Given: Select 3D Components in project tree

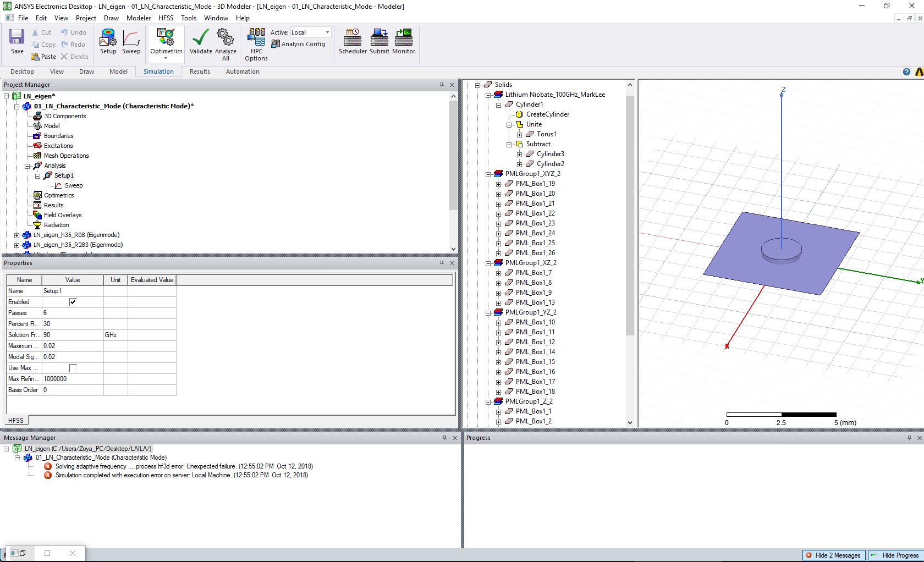Looking at the screenshot, I should coord(65,116).
